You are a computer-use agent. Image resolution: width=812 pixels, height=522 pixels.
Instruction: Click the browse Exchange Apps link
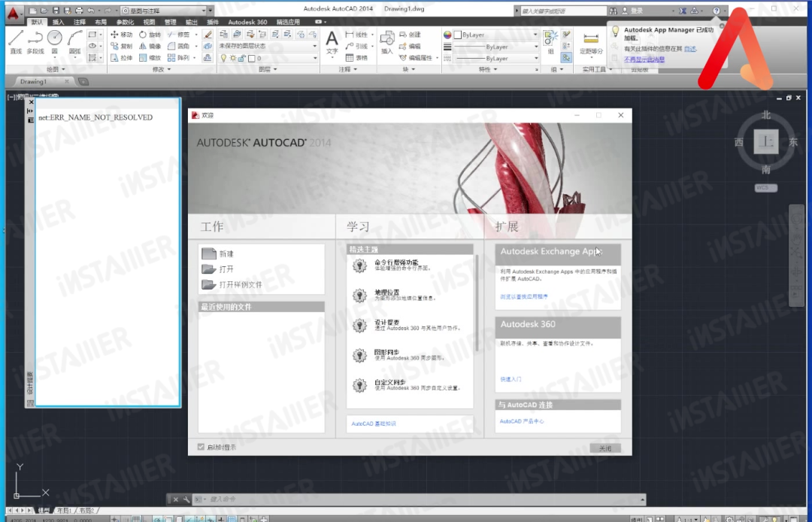point(524,297)
